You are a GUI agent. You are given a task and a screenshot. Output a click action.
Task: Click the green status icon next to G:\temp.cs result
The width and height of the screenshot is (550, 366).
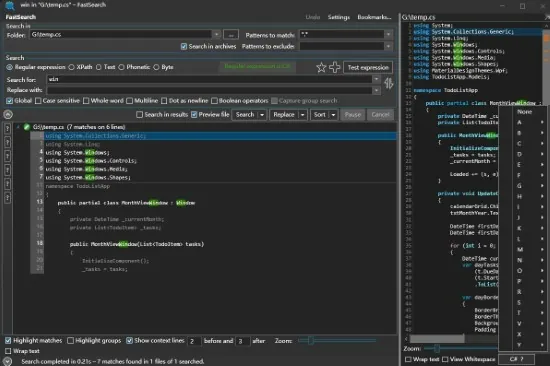(27, 127)
